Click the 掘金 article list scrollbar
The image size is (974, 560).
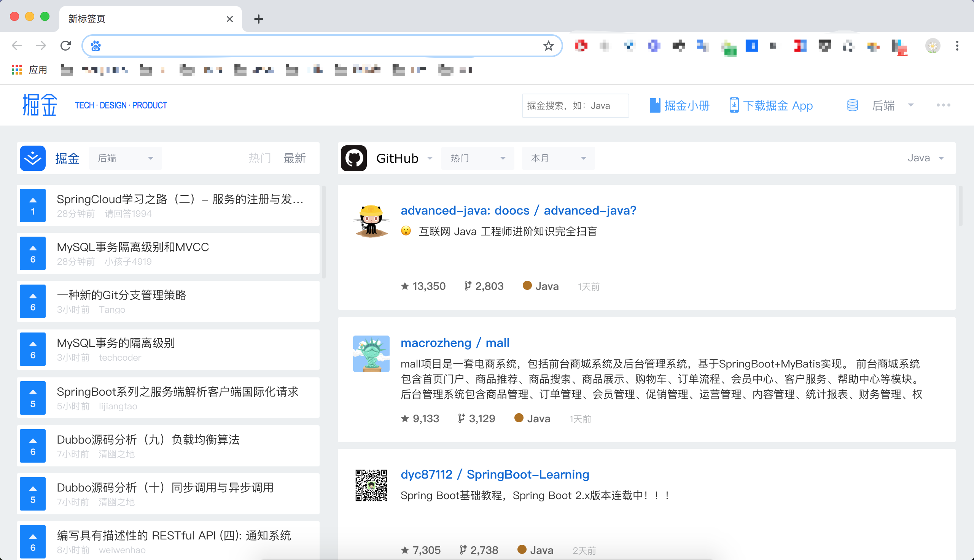tap(324, 232)
